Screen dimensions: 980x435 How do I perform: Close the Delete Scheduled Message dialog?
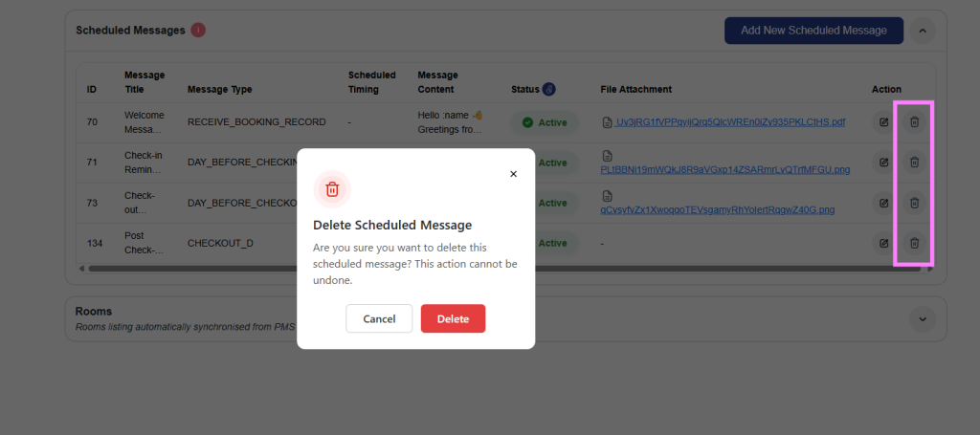pos(513,174)
